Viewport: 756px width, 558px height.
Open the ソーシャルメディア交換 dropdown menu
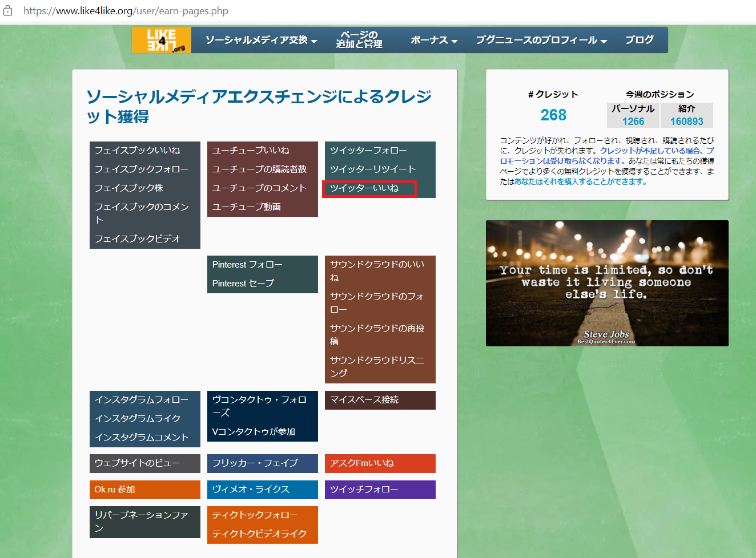pos(261,40)
